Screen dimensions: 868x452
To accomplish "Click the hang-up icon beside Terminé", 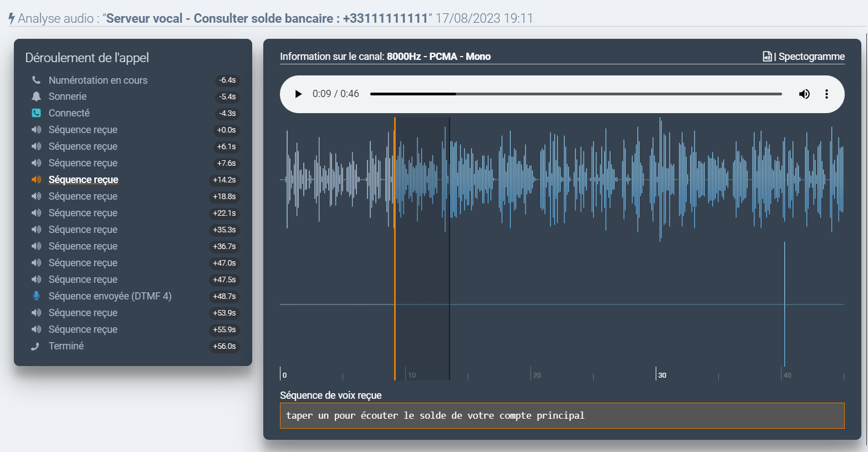I will (35, 346).
